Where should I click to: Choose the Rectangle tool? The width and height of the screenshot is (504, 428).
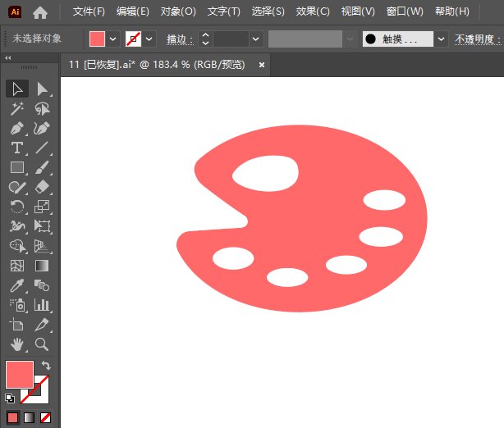pyautogui.click(x=16, y=167)
